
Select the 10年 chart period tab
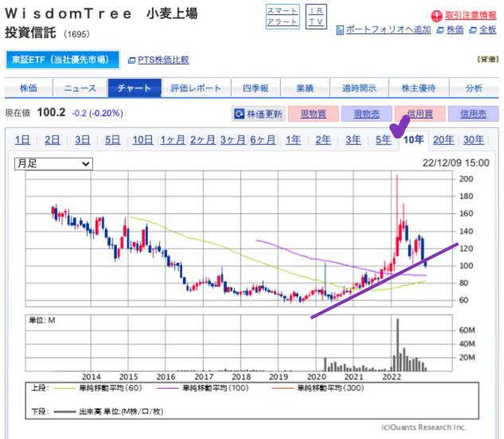414,140
